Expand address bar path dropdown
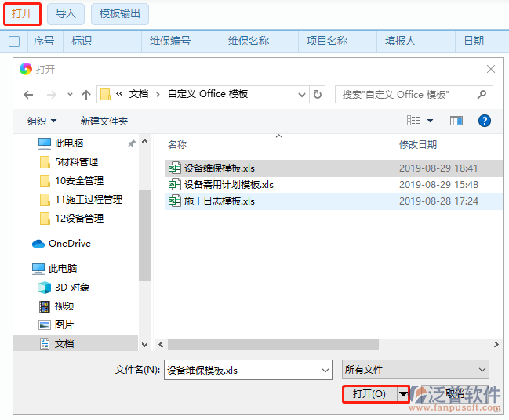The image size is (509, 420). point(302,95)
